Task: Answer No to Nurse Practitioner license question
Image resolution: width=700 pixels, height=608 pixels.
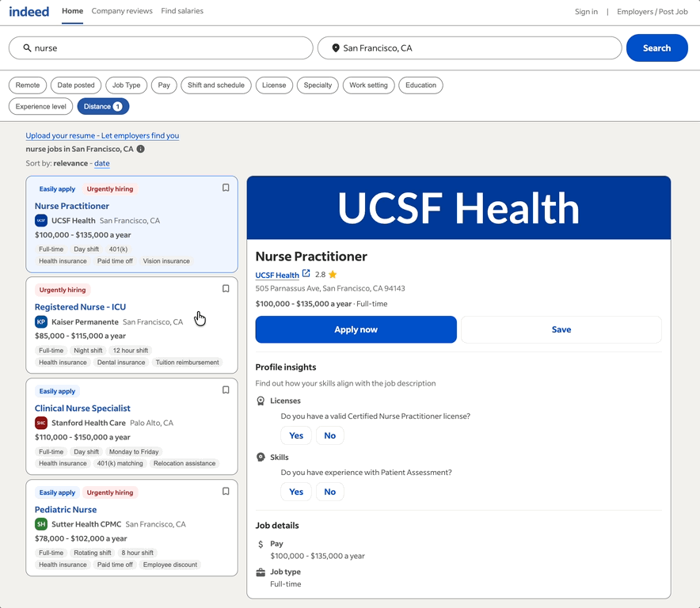Action: (x=330, y=435)
